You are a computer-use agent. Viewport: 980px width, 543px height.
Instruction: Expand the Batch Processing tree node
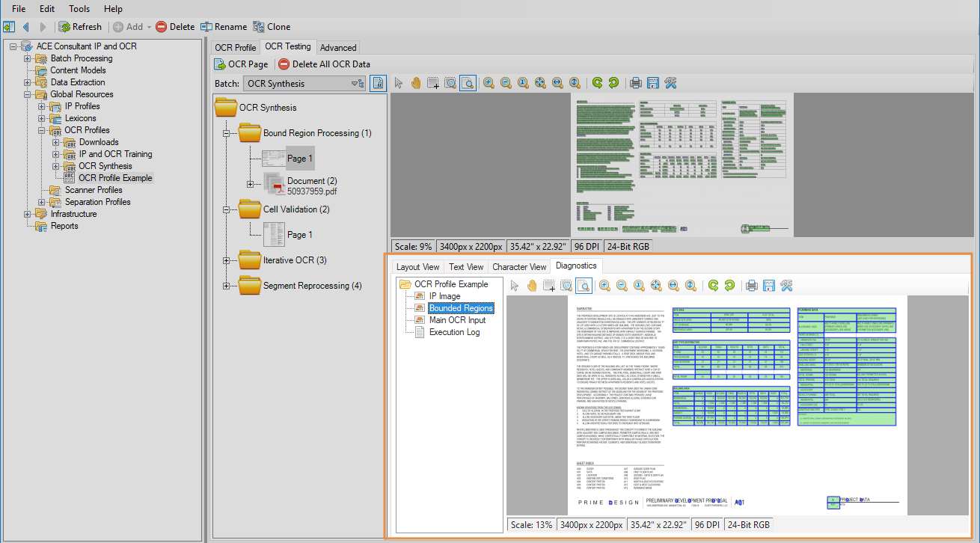coord(28,58)
